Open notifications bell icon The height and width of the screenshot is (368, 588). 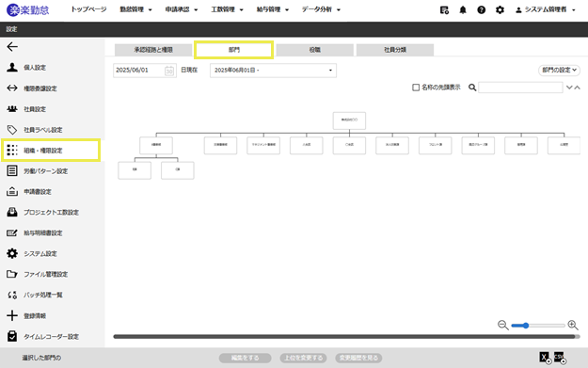coord(463,10)
